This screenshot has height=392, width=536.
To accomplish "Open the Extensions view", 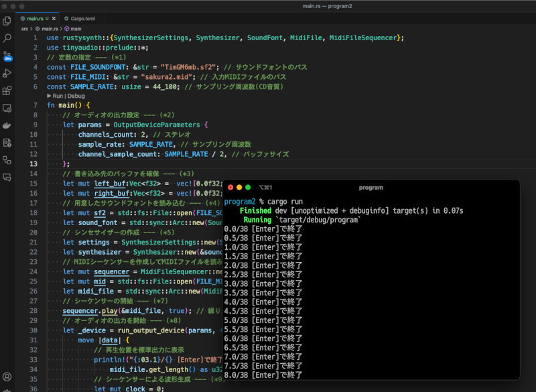I will point(7,90).
